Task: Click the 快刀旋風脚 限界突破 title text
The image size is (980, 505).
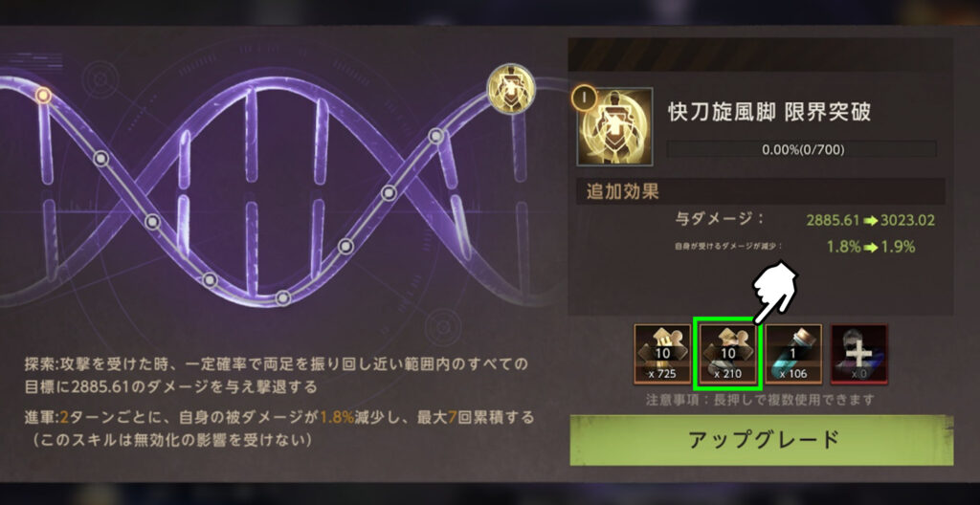Action: [769, 113]
